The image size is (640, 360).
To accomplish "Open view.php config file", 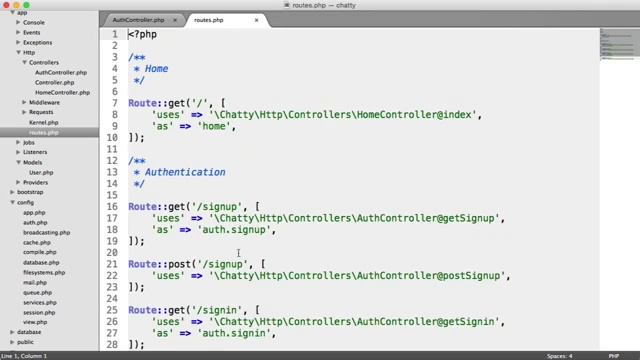I will click(35, 322).
